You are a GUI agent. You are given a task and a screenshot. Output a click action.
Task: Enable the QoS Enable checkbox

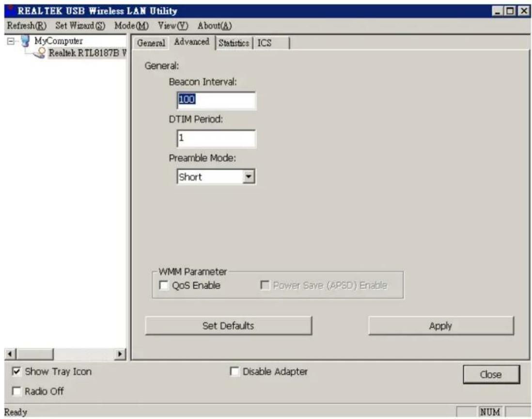click(x=164, y=285)
